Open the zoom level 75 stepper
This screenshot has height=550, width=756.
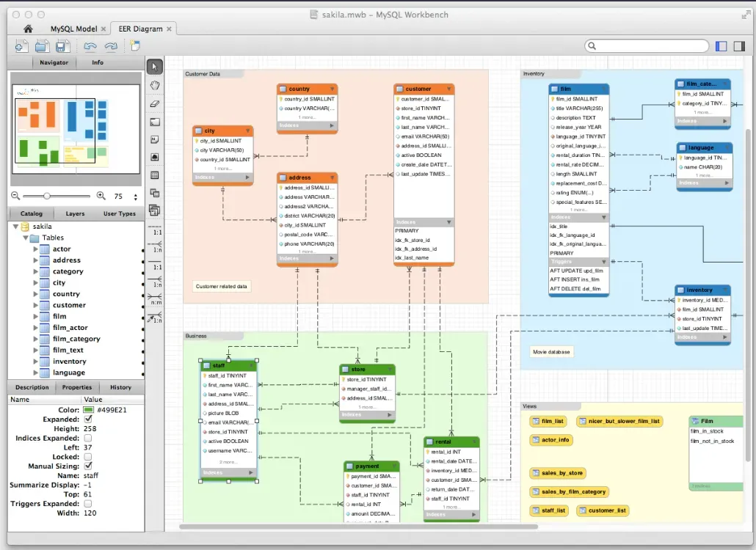136,197
